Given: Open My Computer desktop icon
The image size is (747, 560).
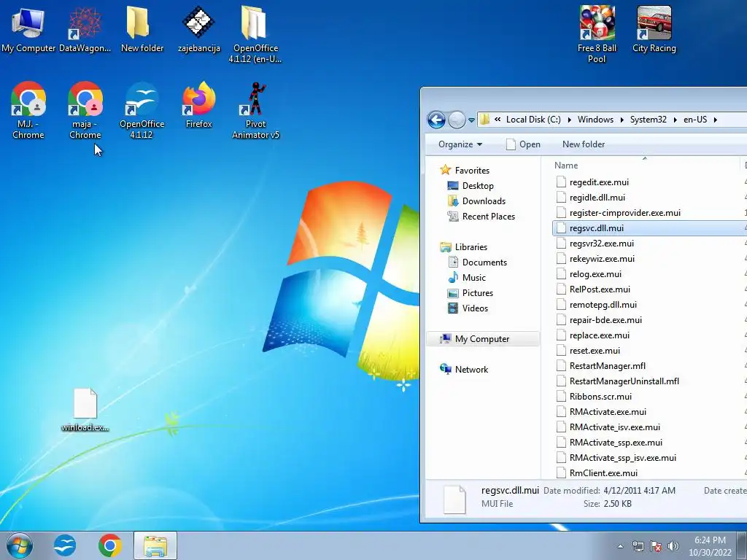Looking at the screenshot, I should coord(28,29).
